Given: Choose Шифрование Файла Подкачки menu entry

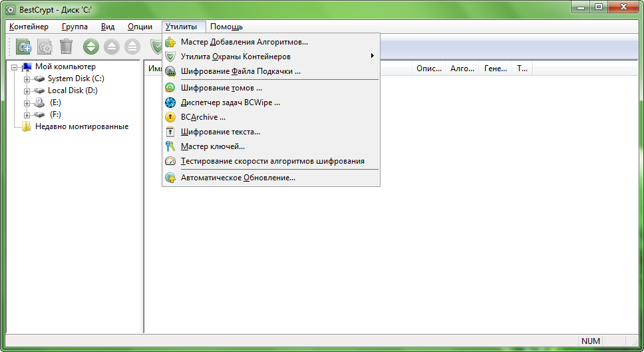Looking at the screenshot, I should [x=271, y=71].
